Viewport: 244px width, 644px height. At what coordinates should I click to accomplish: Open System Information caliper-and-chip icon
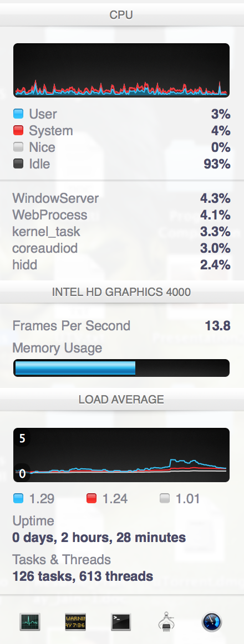[x=166, y=622]
